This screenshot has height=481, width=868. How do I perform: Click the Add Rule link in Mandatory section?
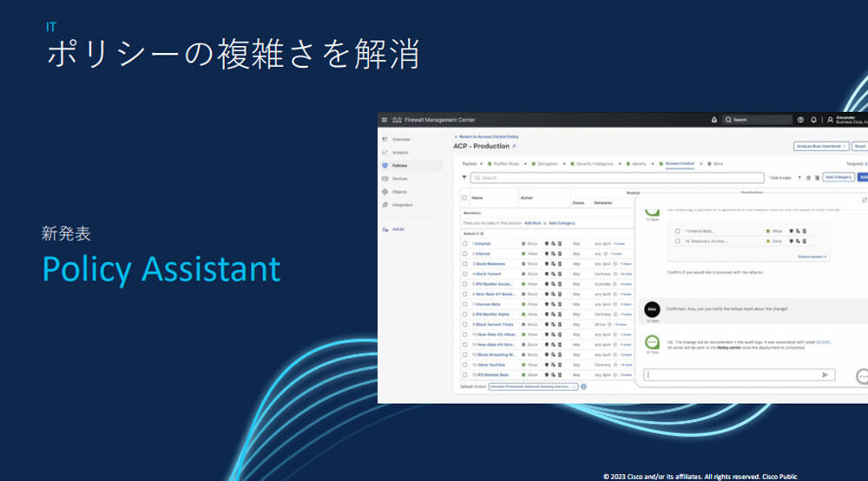click(533, 223)
